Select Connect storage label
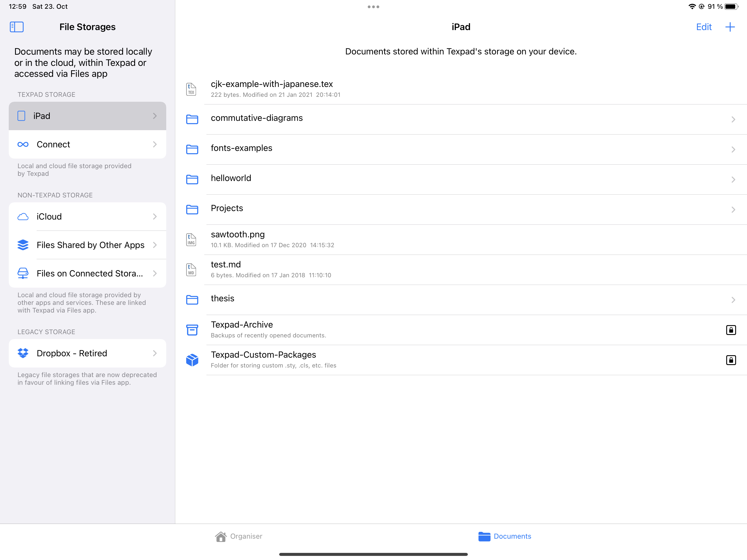The image size is (747, 560). point(53,145)
